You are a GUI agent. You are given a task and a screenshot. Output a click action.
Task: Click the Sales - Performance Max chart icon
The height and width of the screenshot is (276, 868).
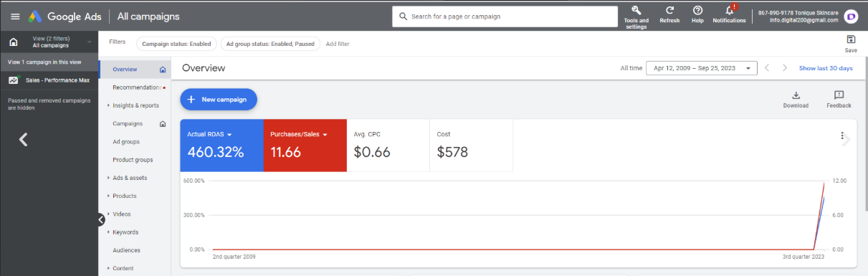[x=13, y=80]
